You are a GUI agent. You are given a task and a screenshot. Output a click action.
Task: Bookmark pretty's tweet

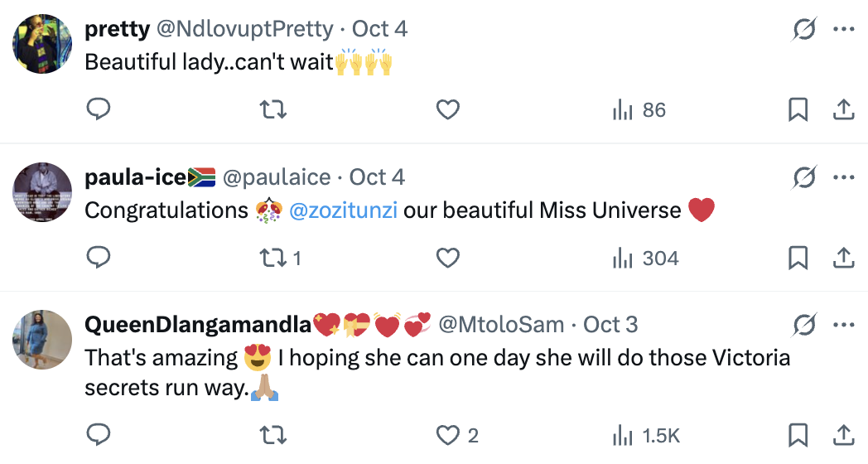click(798, 109)
